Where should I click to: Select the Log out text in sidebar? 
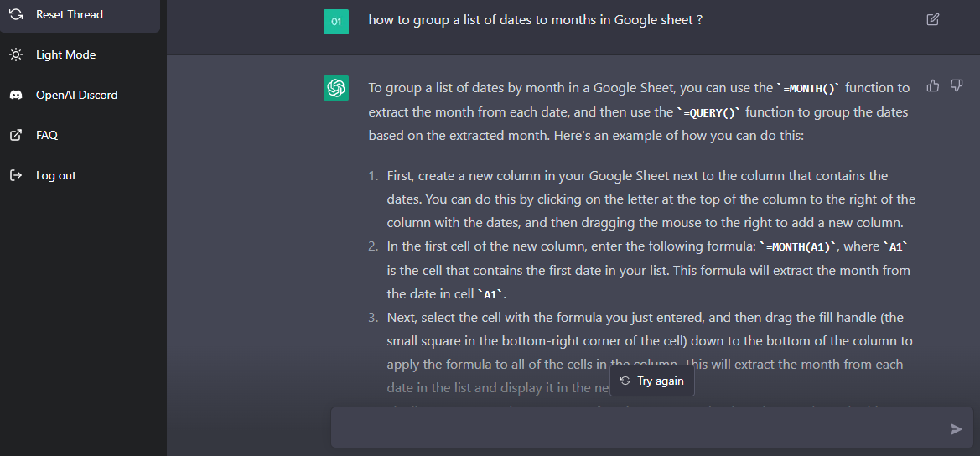pyautogui.click(x=56, y=175)
